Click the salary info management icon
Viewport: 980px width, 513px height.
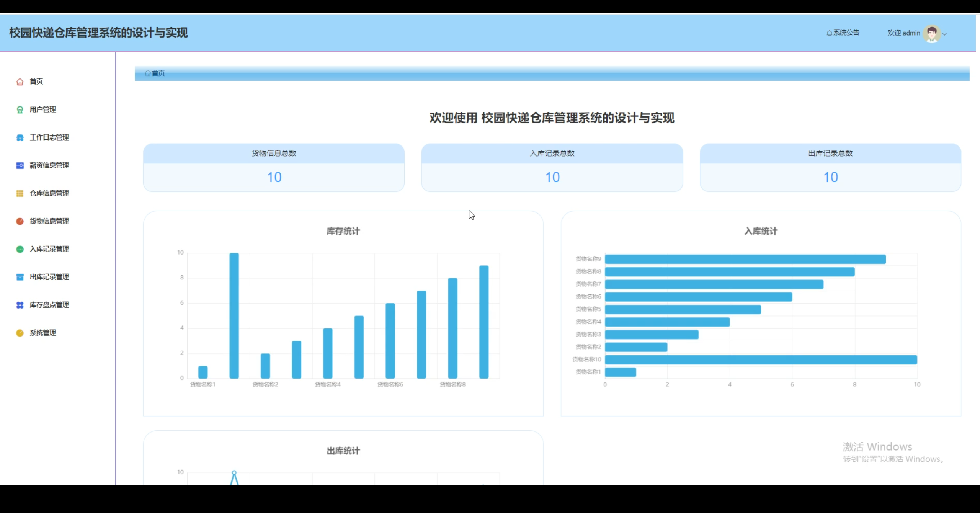click(x=20, y=165)
